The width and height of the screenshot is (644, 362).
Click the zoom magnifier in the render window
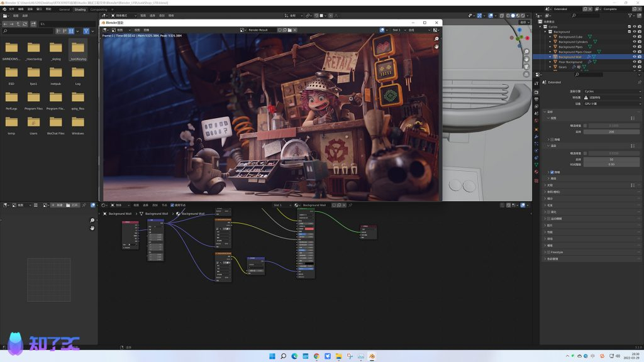point(436,39)
